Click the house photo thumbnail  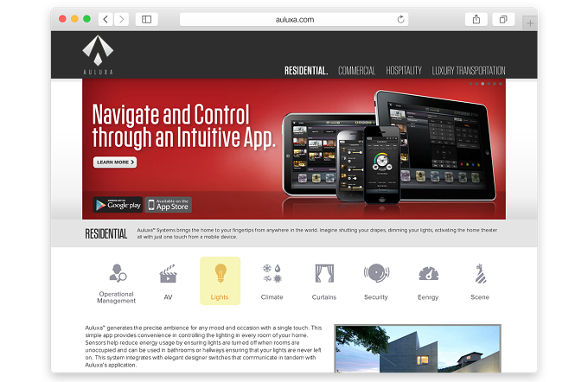(x=418, y=348)
